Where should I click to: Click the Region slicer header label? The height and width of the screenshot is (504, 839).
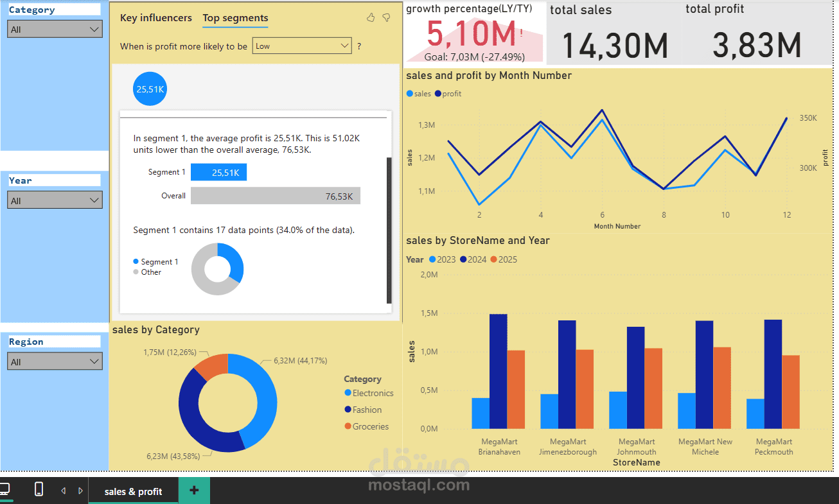point(26,342)
